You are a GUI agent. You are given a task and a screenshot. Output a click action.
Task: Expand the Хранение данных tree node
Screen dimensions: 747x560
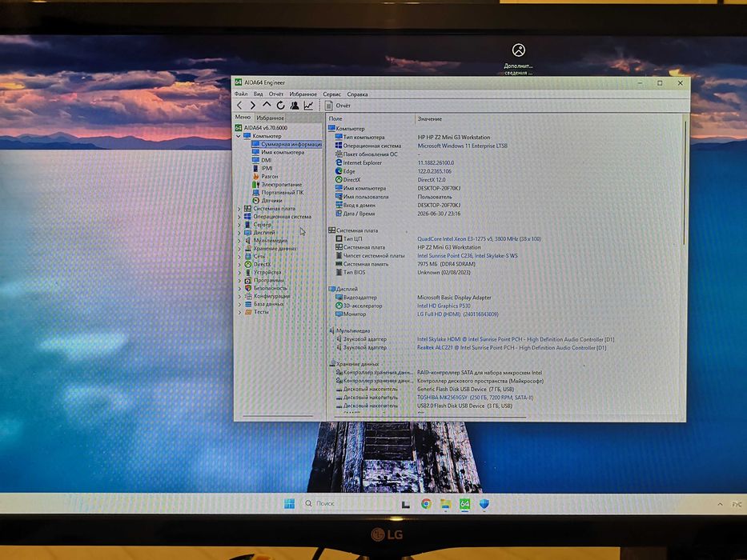coord(239,248)
